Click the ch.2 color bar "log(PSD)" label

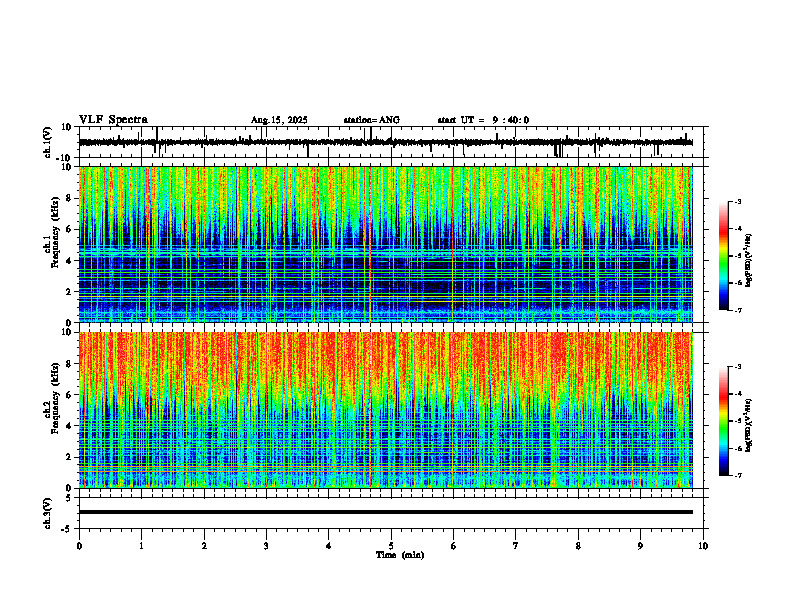tap(748, 426)
